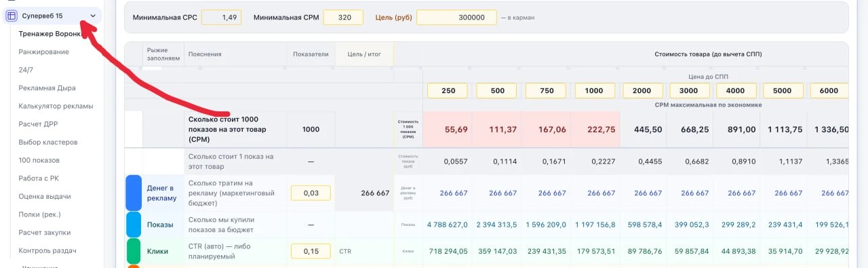868x268 pixels.
Task: Expand the Супервеб 15 dropdown chevron
Action: 93,16
